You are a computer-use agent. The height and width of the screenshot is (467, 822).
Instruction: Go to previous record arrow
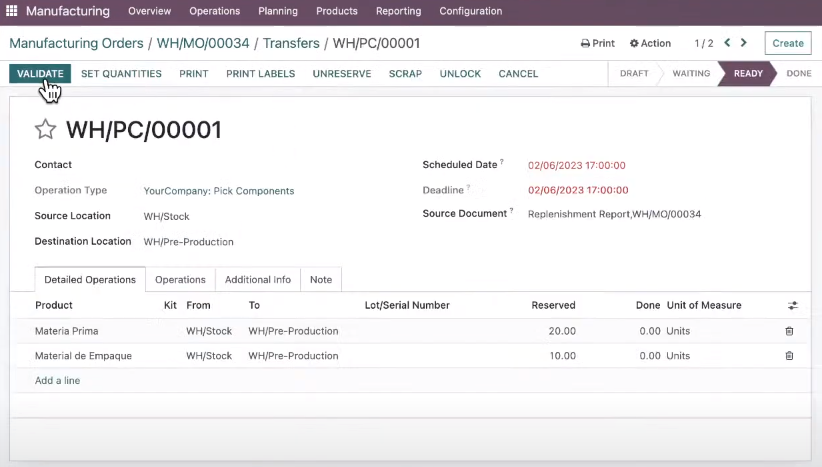pos(727,43)
